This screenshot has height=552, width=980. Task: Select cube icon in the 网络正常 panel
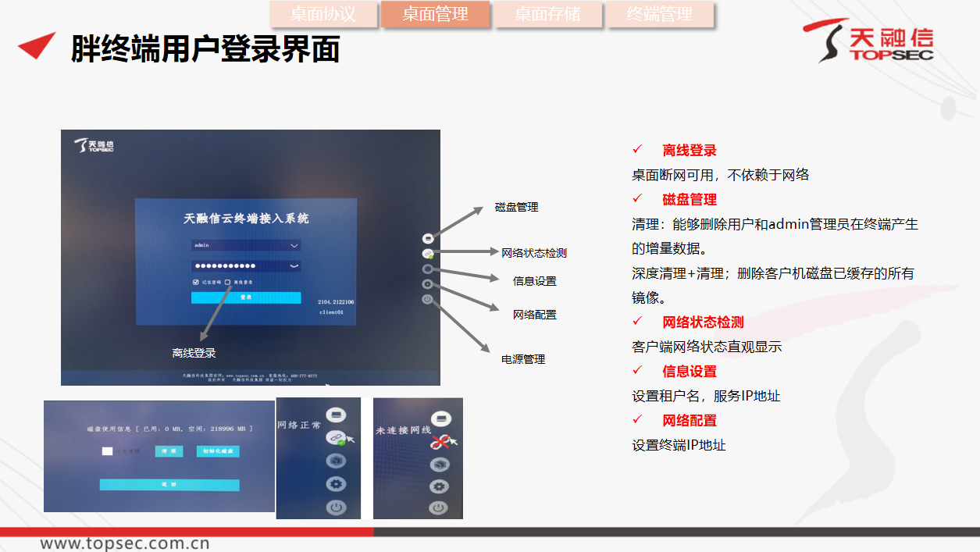coord(336,461)
